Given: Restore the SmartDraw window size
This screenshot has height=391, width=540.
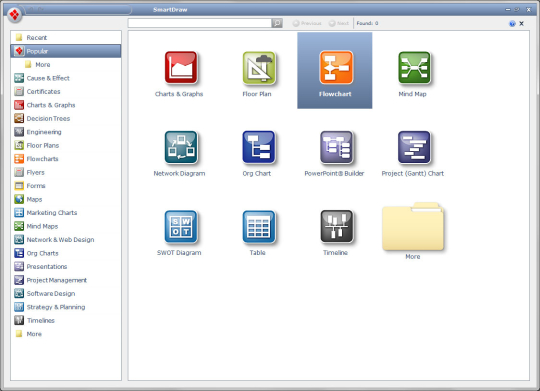Looking at the screenshot, I should tap(517, 10).
